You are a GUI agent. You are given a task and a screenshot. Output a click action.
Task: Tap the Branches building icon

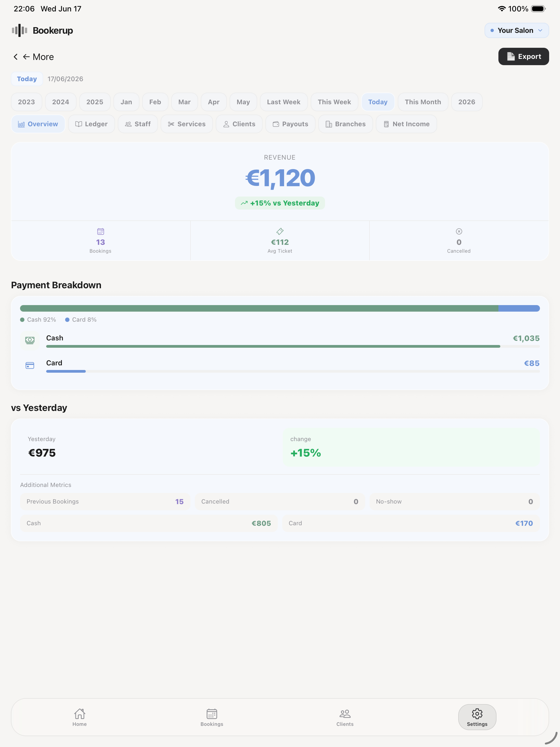point(329,124)
